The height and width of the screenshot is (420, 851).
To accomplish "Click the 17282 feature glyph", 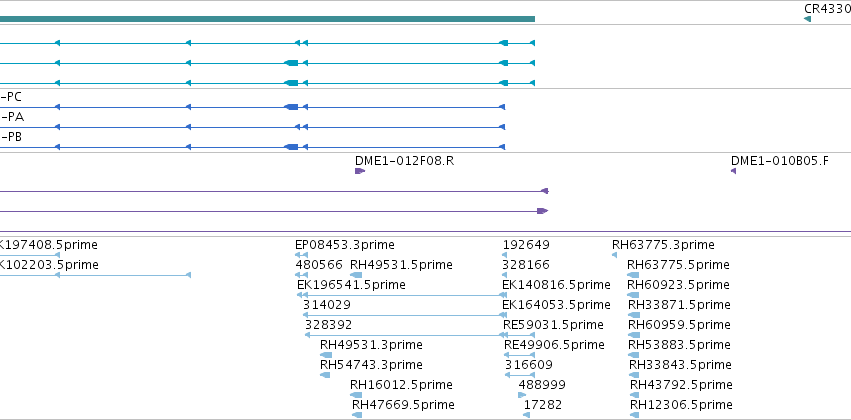I will click(526, 415).
